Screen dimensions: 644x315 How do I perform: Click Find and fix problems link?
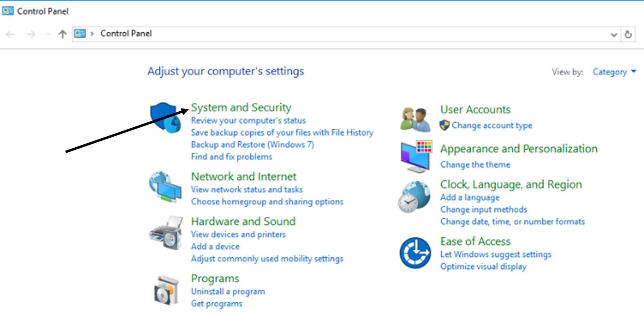(x=231, y=157)
